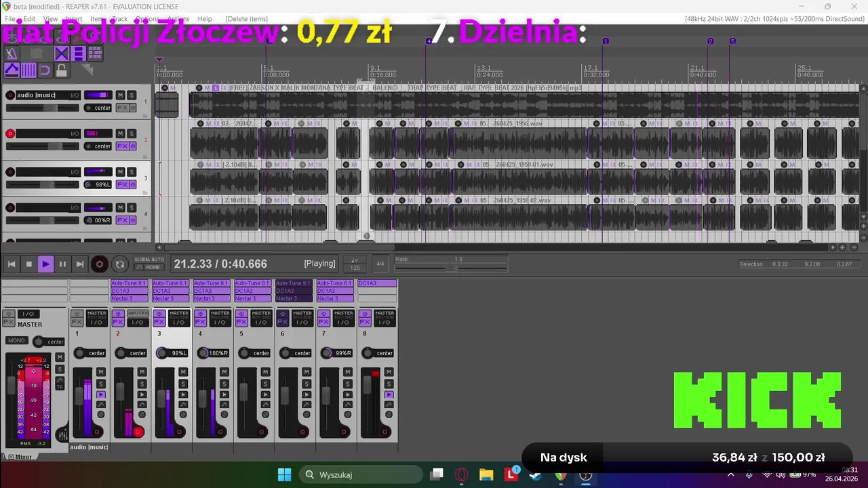
Task: Adjust the playback Rate slider
Action: click(x=451, y=268)
